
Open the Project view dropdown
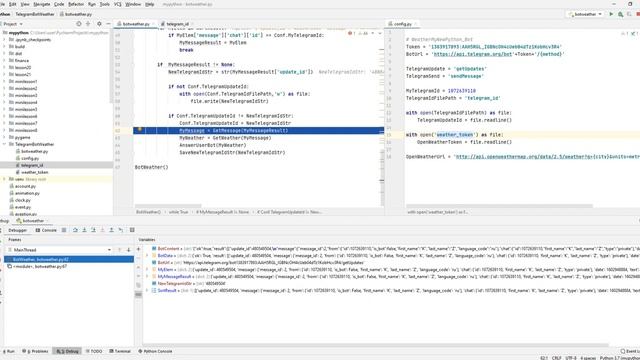(12, 24)
